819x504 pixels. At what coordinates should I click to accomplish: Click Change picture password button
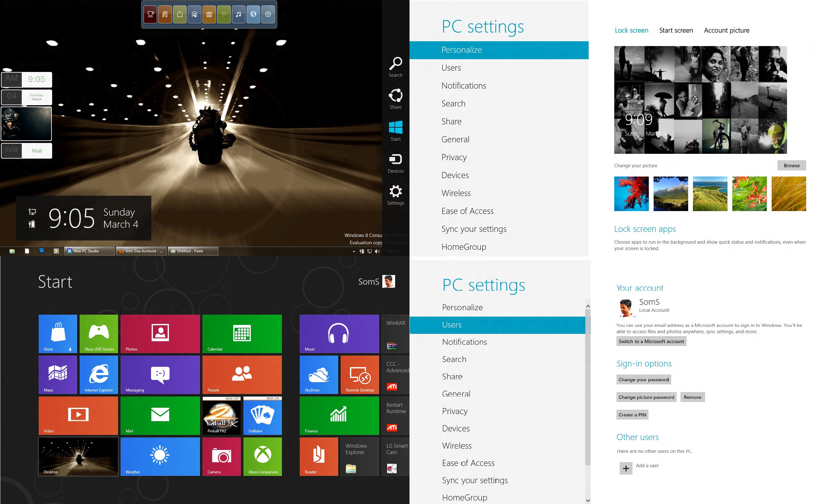(646, 397)
